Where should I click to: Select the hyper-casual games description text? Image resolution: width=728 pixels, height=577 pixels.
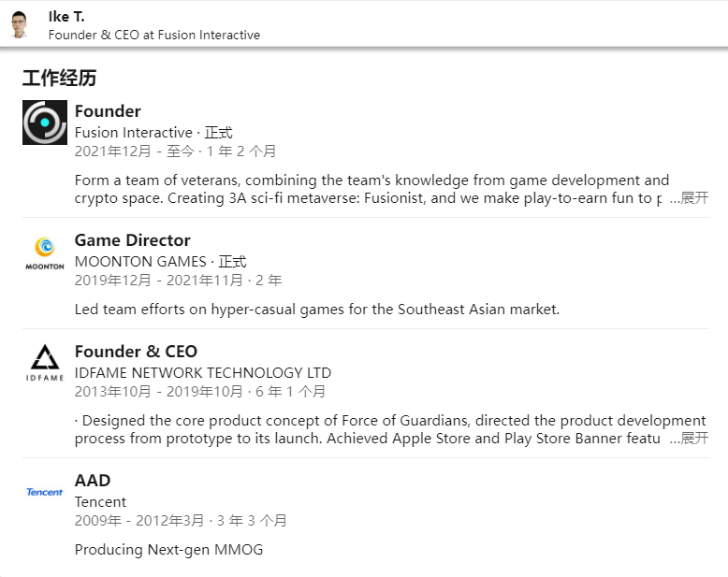[x=317, y=309]
